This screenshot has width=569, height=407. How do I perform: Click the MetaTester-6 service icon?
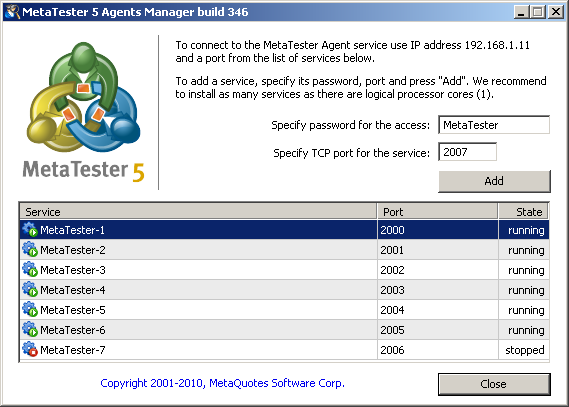click(30, 329)
